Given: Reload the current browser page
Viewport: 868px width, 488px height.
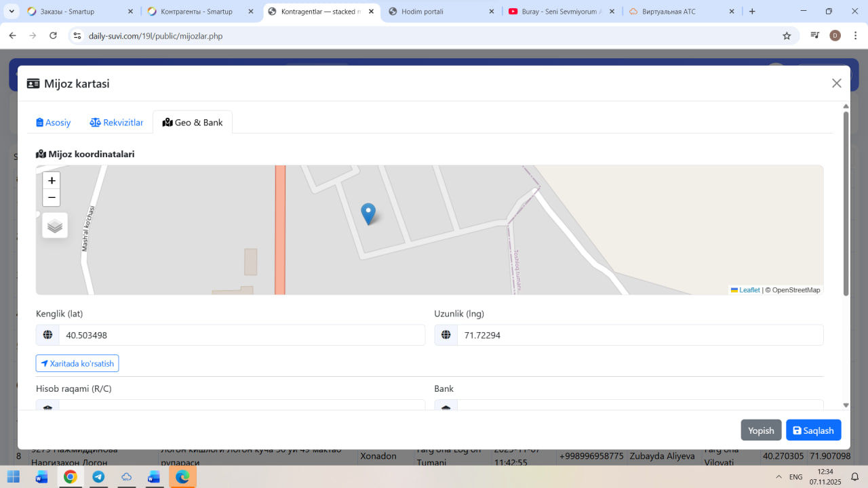Looking at the screenshot, I should (x=54, y=36).
